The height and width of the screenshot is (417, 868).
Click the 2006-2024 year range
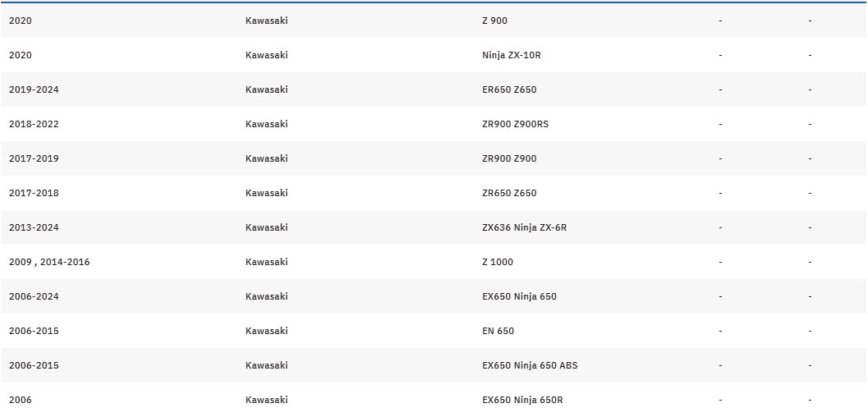click(x=34, y=296)
